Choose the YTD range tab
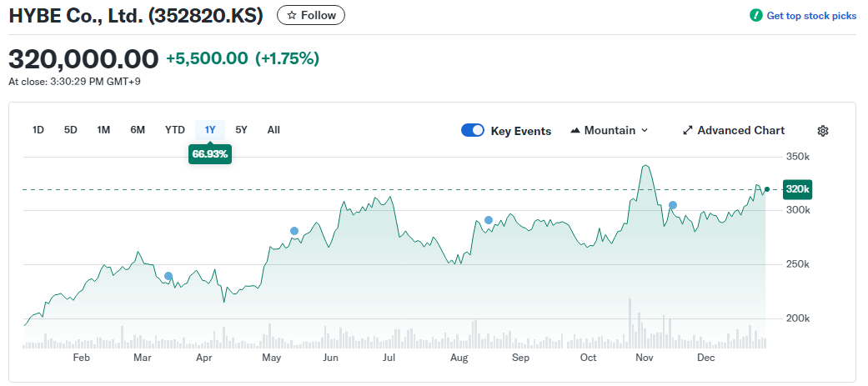Viewport: 868px width, 386px height. [175, 130]
